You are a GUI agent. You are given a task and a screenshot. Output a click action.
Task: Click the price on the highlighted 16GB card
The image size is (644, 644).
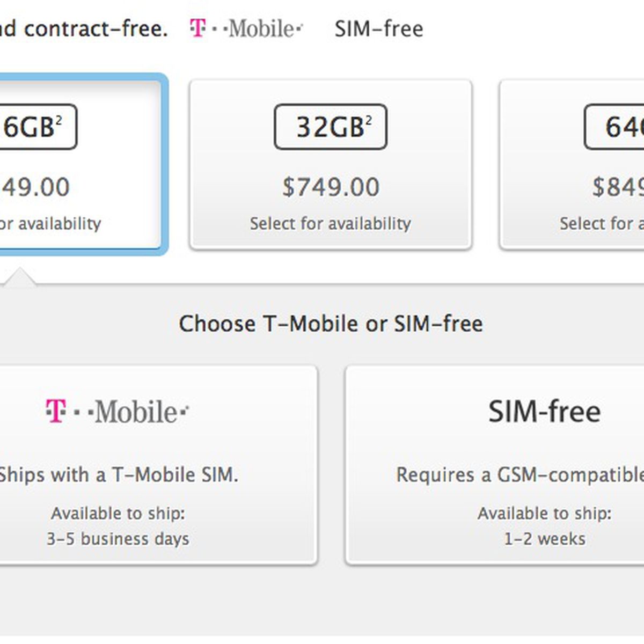click(35, 187)
